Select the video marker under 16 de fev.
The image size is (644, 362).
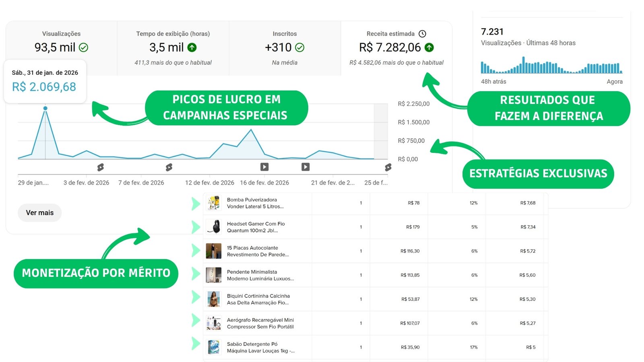tap(264, 167)
